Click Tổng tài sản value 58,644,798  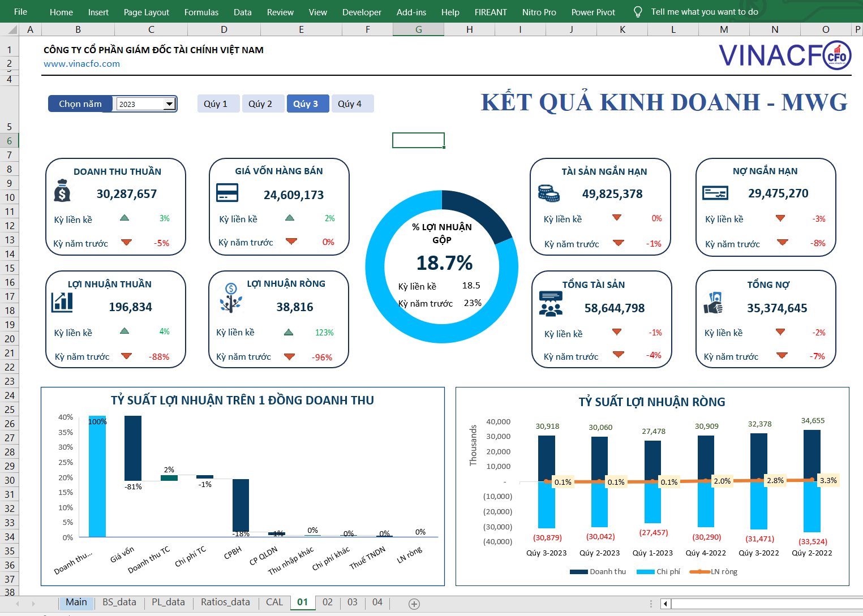[615, 308]
